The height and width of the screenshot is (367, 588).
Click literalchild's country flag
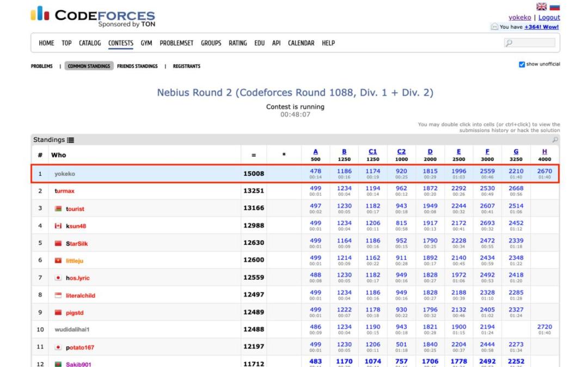[58, 295]
